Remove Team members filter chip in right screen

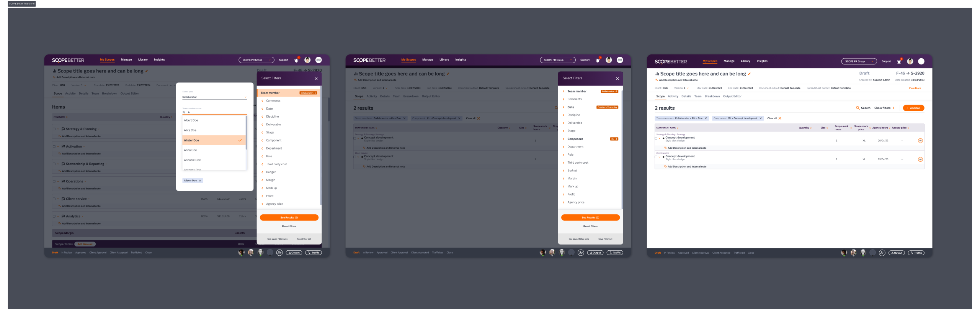(x=706, y=118)
